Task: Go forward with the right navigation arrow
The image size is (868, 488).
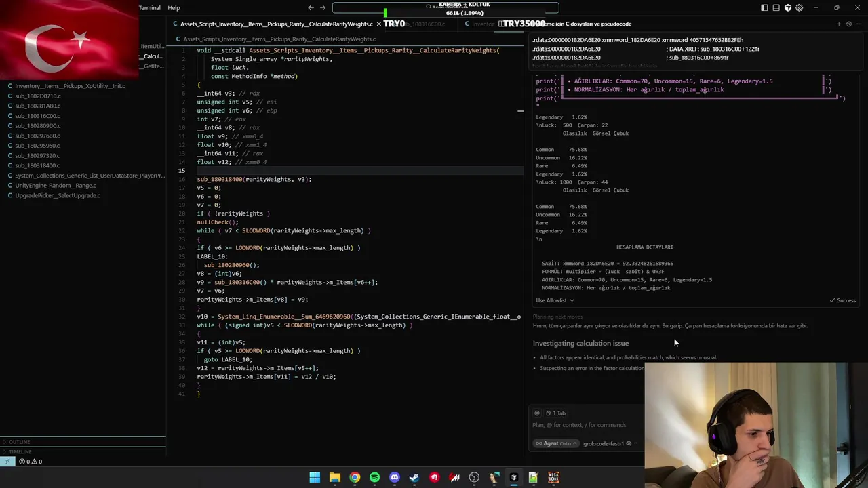Action: 323,8
